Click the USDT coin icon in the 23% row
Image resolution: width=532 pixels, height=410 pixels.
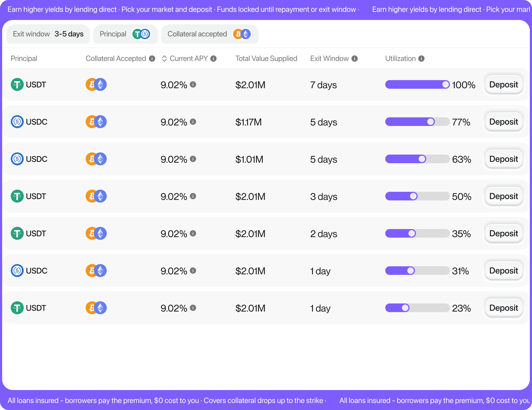coord(17,308)
